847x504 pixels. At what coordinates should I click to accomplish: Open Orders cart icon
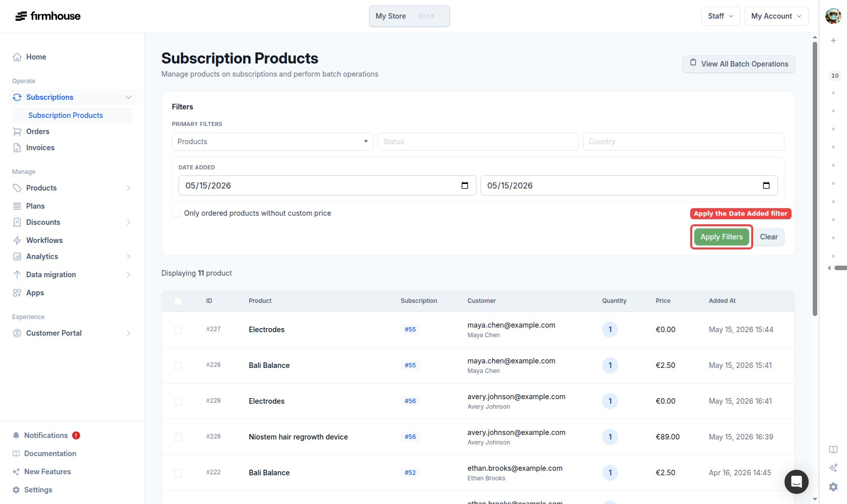point(17,132)
